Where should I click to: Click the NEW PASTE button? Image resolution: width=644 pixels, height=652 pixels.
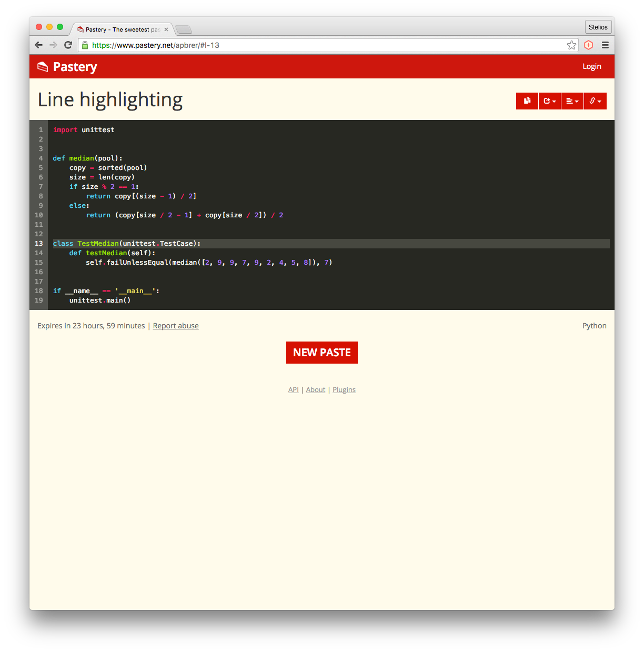click(322, 353)
